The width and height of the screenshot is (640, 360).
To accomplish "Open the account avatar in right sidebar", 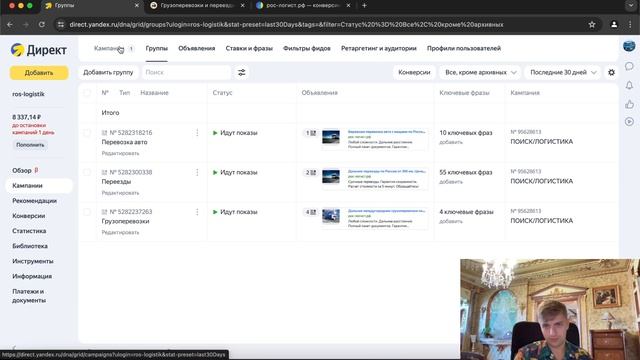I will point(629,46).
